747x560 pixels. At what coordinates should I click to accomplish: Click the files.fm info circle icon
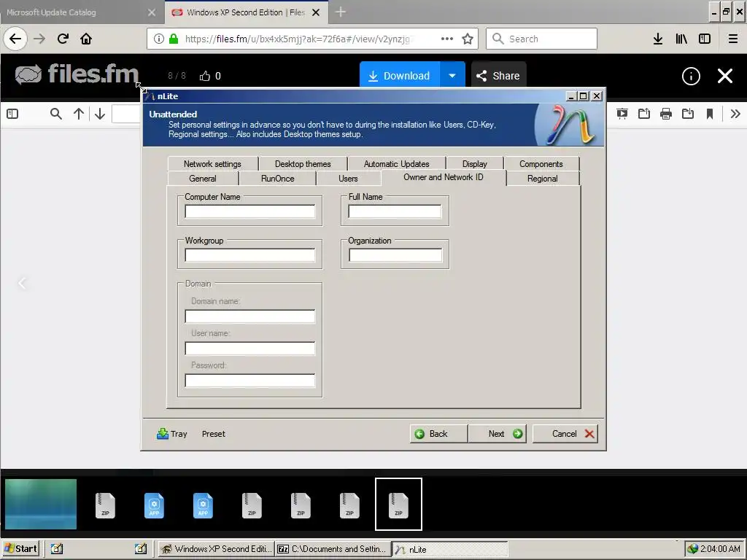(x=691, y=76)
